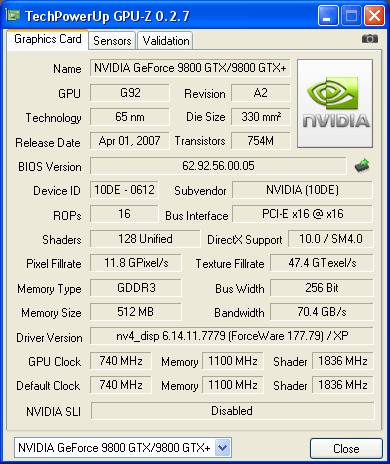Click the Texture Fillrate value 47.4 GTexel/s

322,263
